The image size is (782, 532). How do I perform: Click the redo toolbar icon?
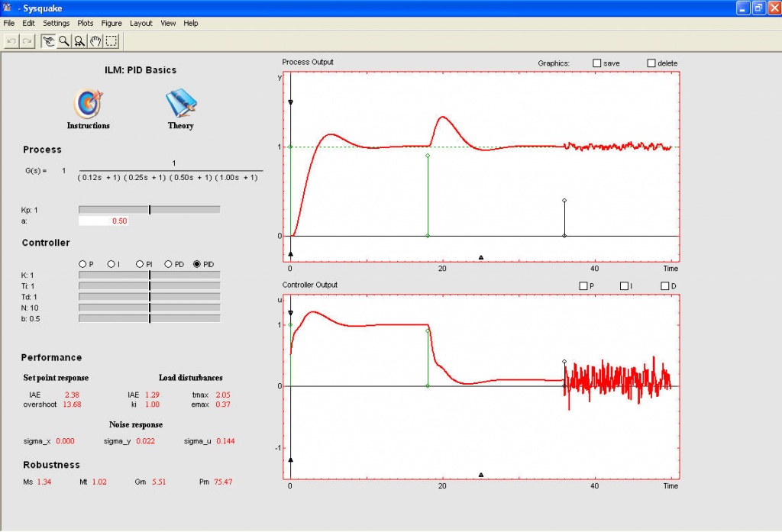point(27,41)
